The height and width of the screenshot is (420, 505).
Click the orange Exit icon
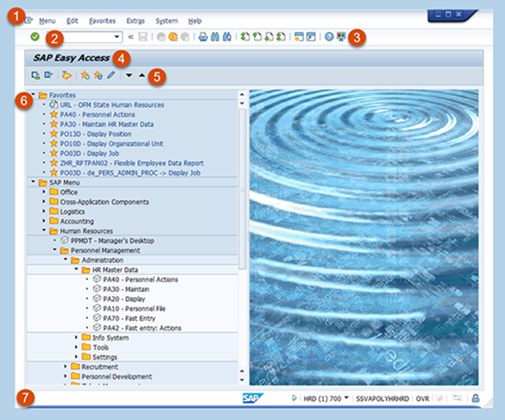[173, 37]
